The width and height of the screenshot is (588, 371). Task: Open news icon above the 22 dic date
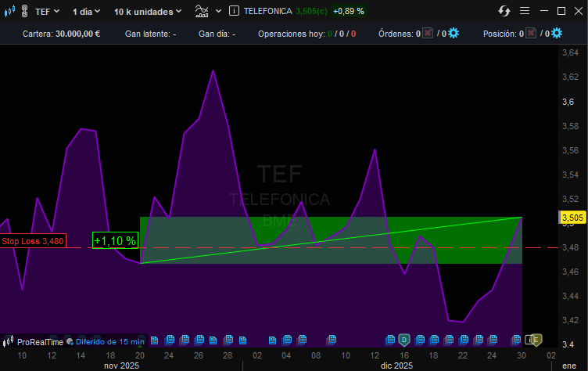[x=464, y=340]
